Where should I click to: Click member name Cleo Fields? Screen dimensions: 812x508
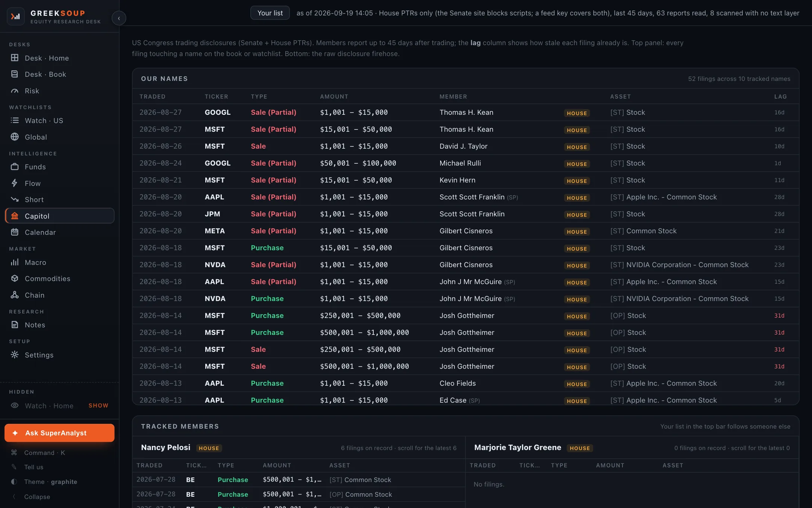click(x=458, y=383)
